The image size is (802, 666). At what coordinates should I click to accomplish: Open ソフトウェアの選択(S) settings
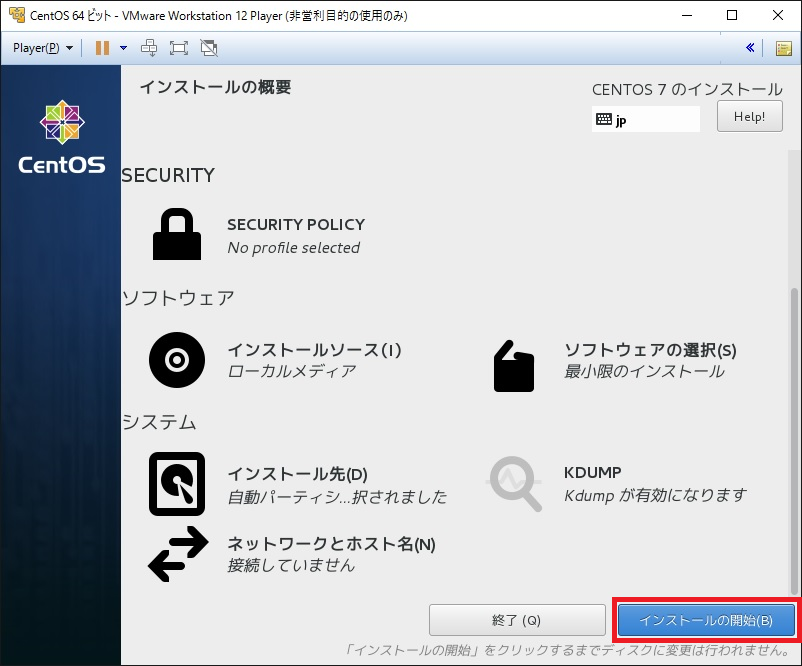[x=650, y=350]
